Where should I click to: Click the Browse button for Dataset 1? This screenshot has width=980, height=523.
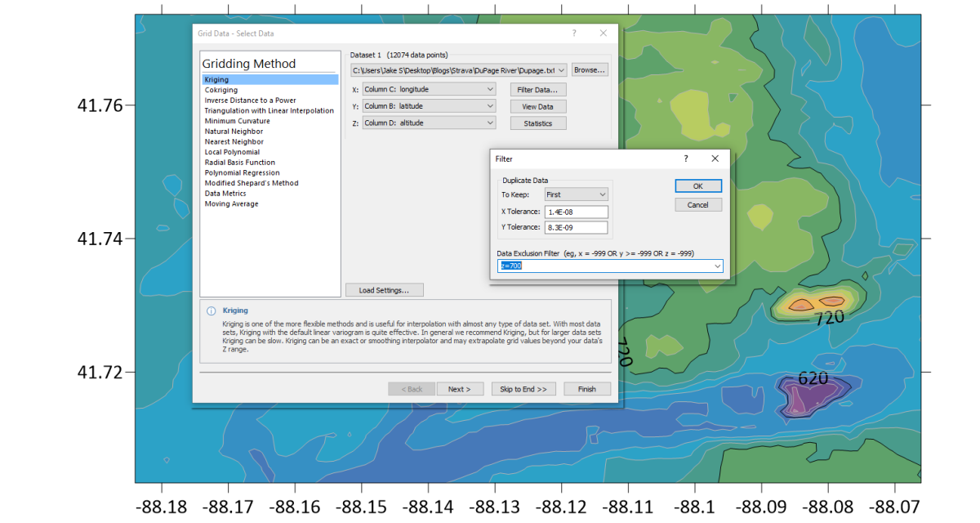[x=589, y=69]
